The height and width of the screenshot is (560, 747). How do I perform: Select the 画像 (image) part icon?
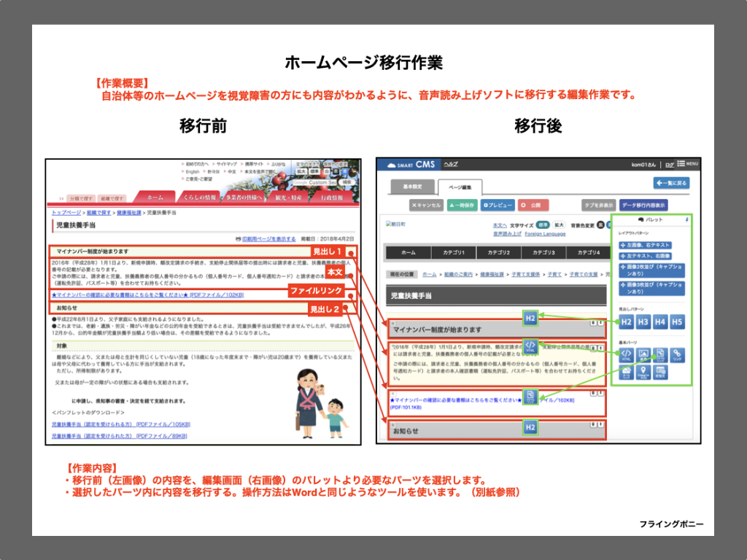[643, 355]
